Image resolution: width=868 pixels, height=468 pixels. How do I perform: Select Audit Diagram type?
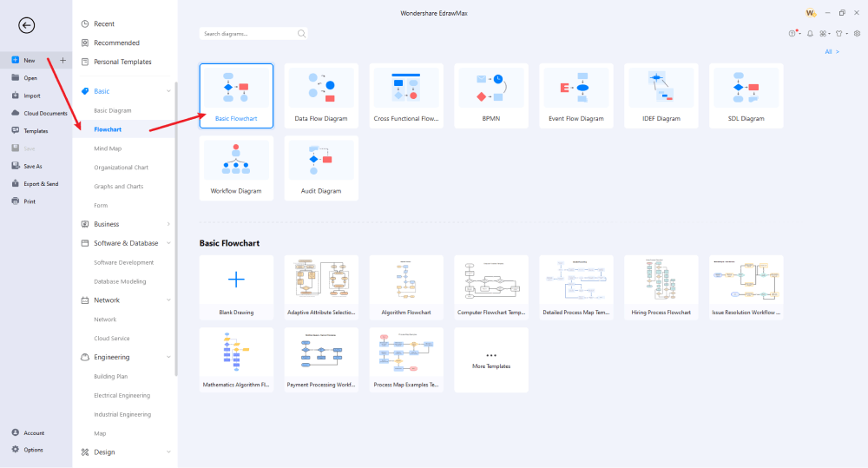point(321,168)
